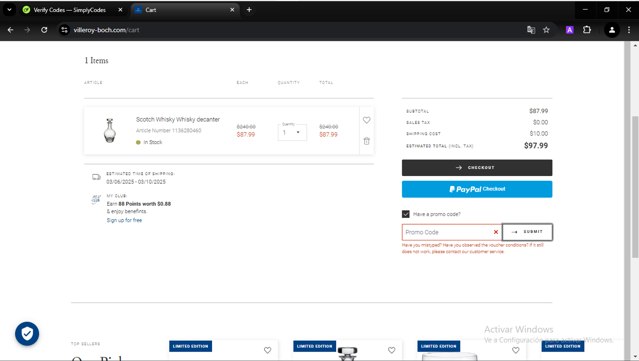Select the subtotal $87.99 value
639x361 pixels.
coord(538,111)
